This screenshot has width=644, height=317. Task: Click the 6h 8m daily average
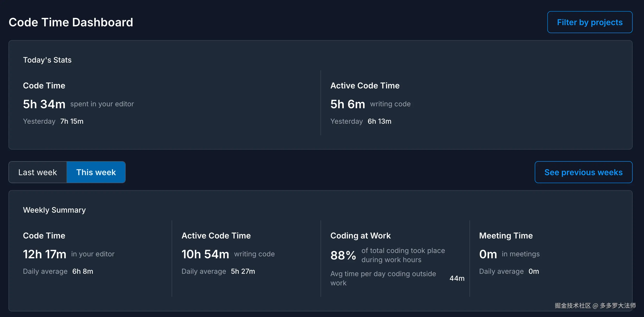[82, 271]
